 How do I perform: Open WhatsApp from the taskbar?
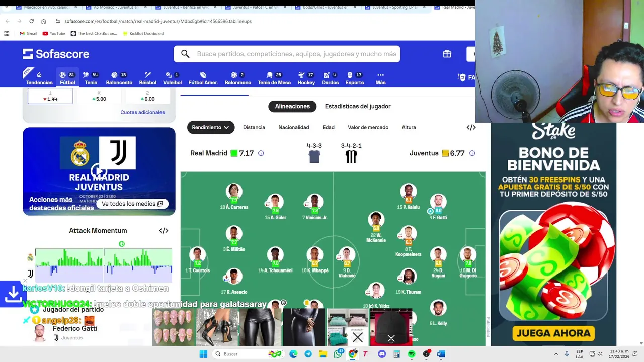[x=338, y=354]
